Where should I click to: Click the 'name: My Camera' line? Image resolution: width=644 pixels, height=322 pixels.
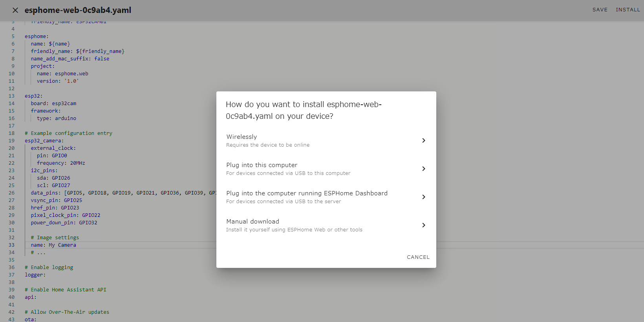[53, 245]
